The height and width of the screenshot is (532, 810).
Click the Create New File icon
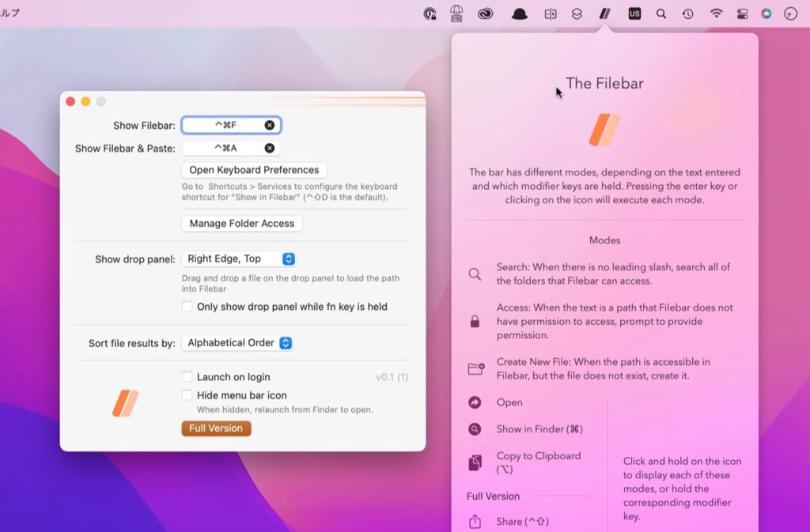pyautogui.click(x=475, y=367)
